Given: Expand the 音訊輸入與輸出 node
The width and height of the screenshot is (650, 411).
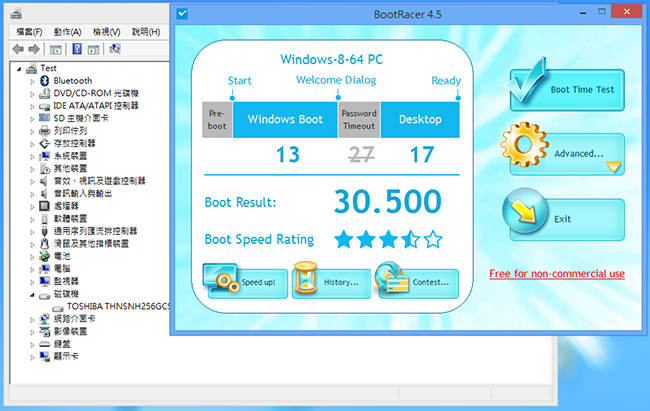Looking at the screenshot, I should (32, 194).
